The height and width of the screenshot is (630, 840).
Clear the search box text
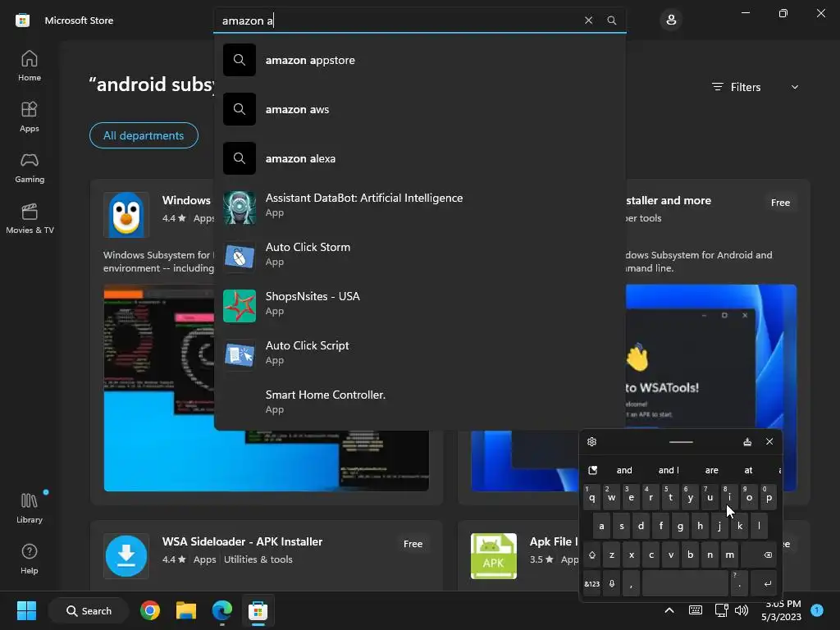pos(588,21)
